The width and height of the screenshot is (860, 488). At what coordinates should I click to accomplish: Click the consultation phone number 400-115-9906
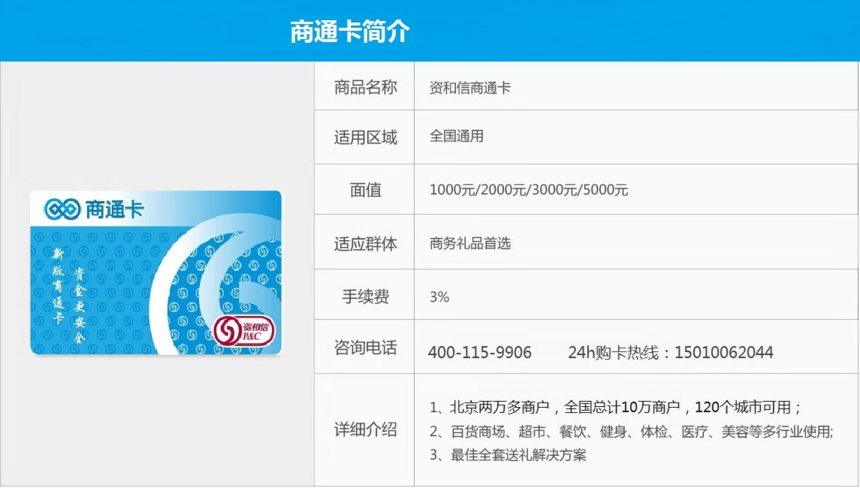[x=479, y=352]
